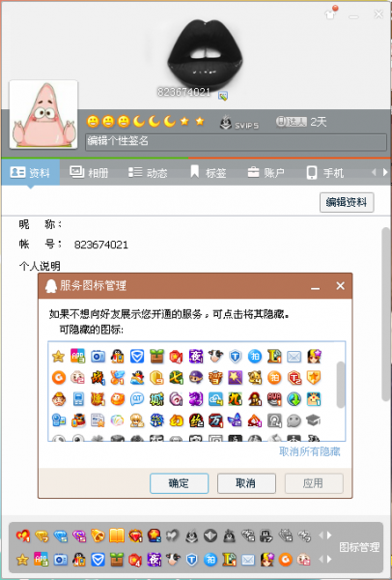
Task: Click the 确定 button
Action: point(179,483)
